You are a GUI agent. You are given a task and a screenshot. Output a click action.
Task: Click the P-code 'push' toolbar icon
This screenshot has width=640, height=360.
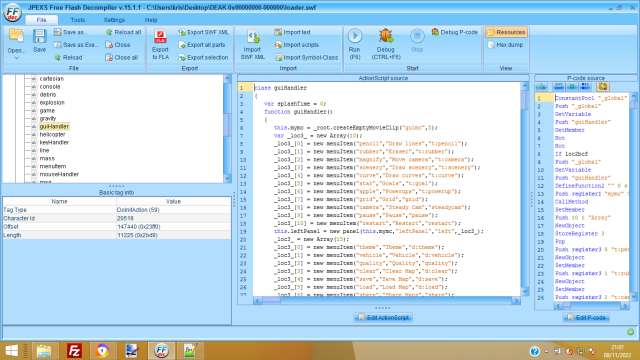pos(558,87)
